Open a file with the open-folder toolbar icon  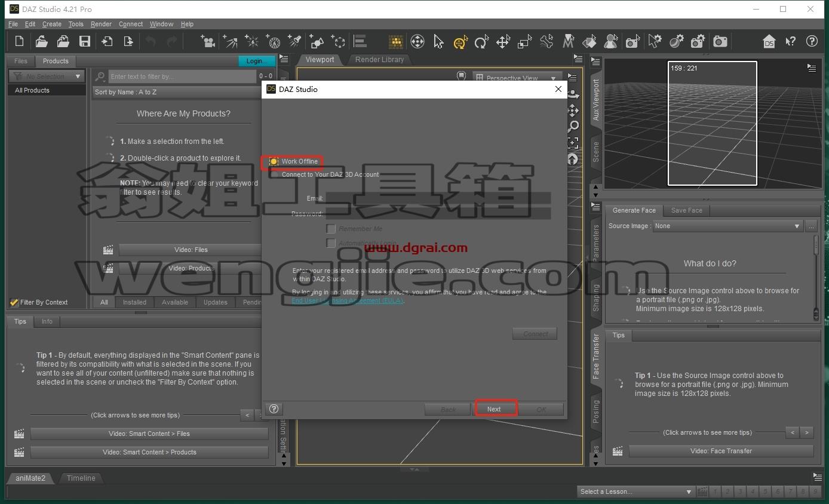41,41
